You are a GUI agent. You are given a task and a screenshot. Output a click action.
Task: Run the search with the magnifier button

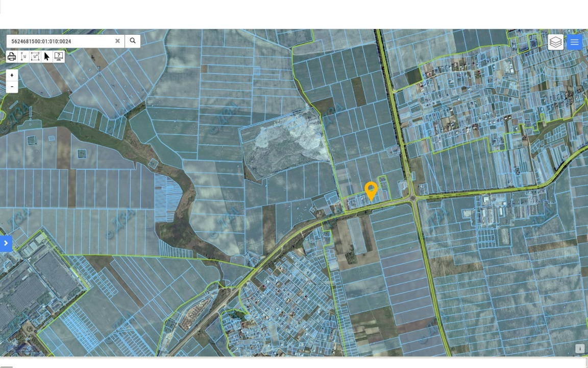pos(133,41)
